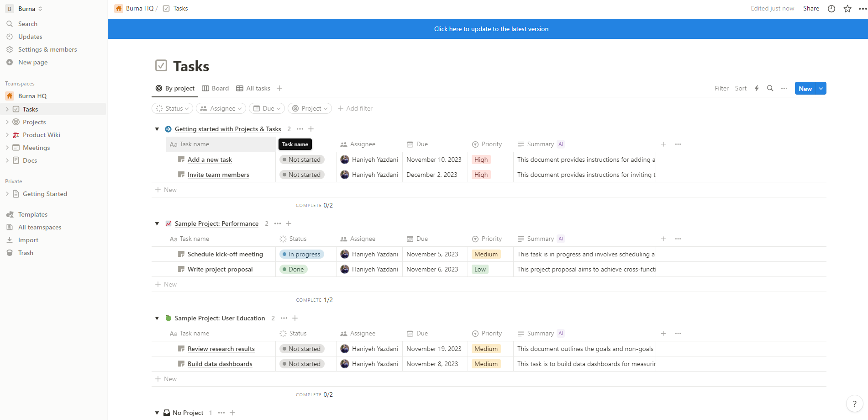Viewport: 868px width, 420px height.
Task: Add task to Getting started group
Action: tap(311, 129)
